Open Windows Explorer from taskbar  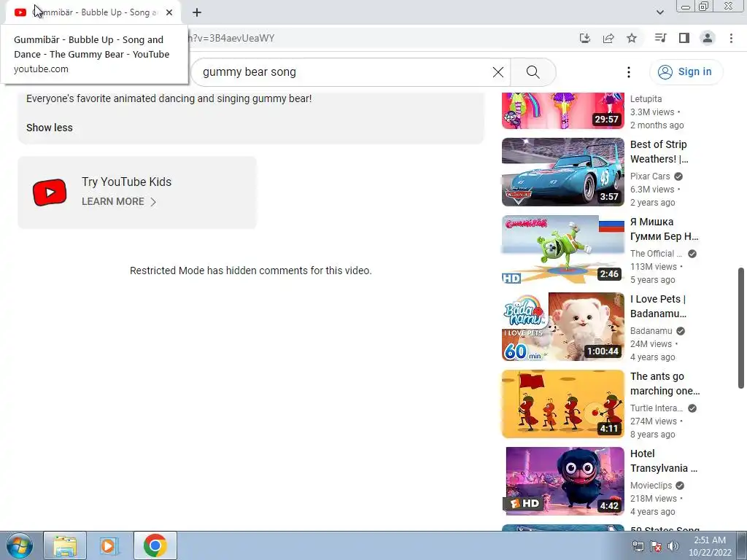coord(65,545)
